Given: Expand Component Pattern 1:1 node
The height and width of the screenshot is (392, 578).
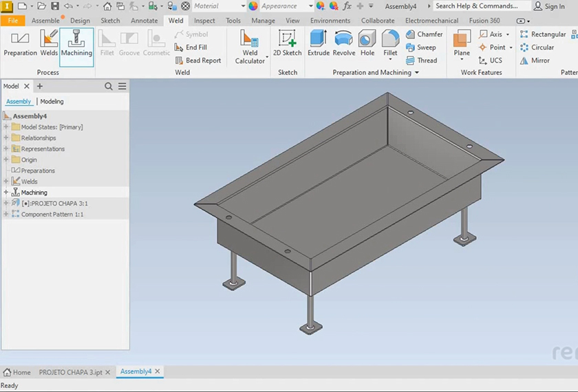Looking at the screenshot, I should [x=6, y=215].
